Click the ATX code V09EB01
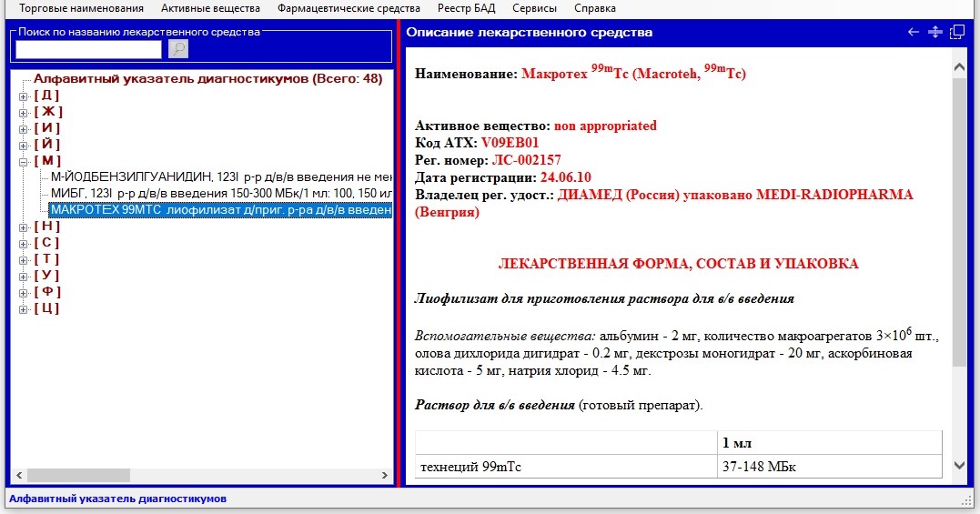980x514 pixels. pos(510,143)
